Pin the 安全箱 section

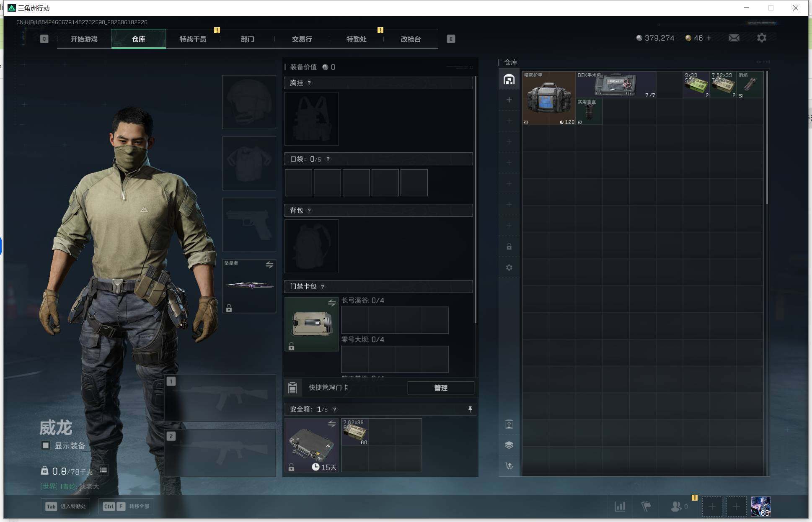pos(470,409)
